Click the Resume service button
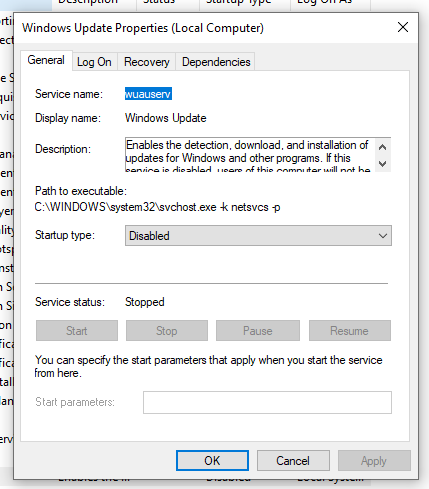This screenshot has width=429, height=489. [x=350, y=331]
